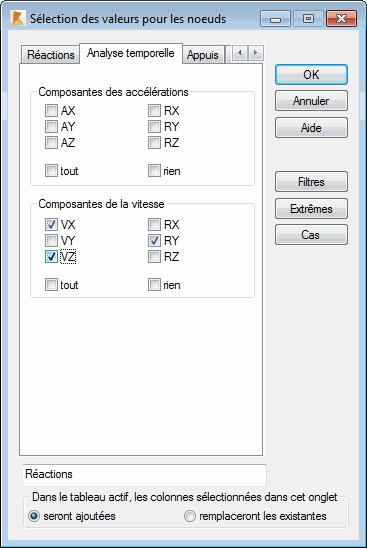This screenshot has width=367, height=548.
Task: Confirm with the OK button
Action: (311, 74)
